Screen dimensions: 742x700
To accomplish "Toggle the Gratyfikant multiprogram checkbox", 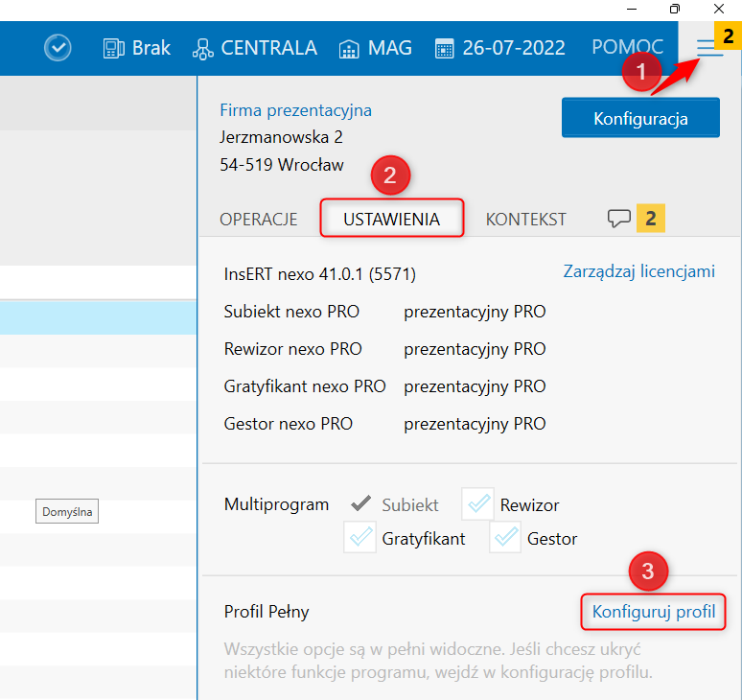I will point(360,537).
